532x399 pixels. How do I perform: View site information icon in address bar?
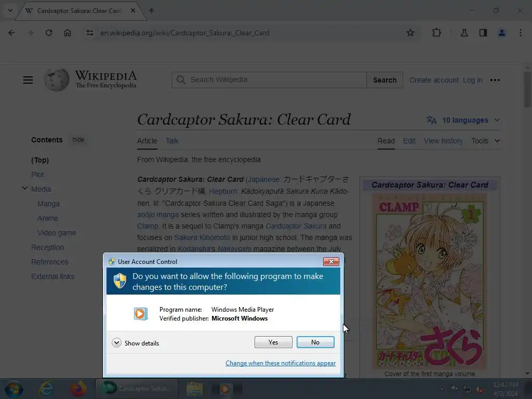pyautogui.click(x=89, y=33)
